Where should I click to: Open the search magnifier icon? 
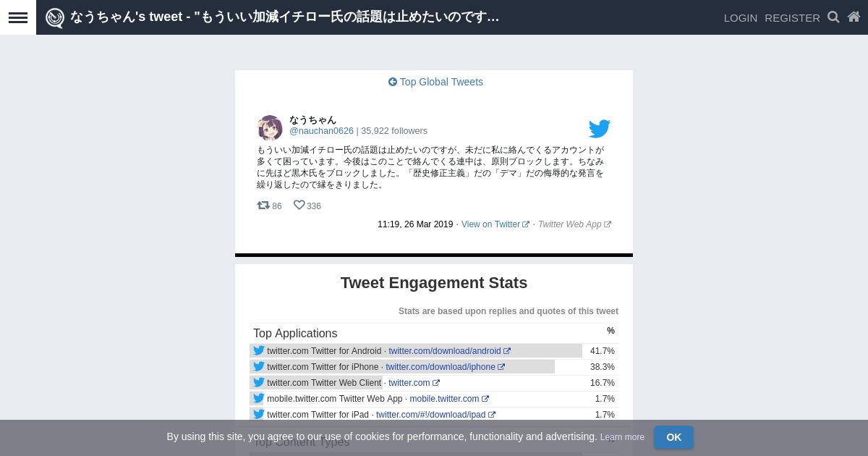click(x=833, y=17)
